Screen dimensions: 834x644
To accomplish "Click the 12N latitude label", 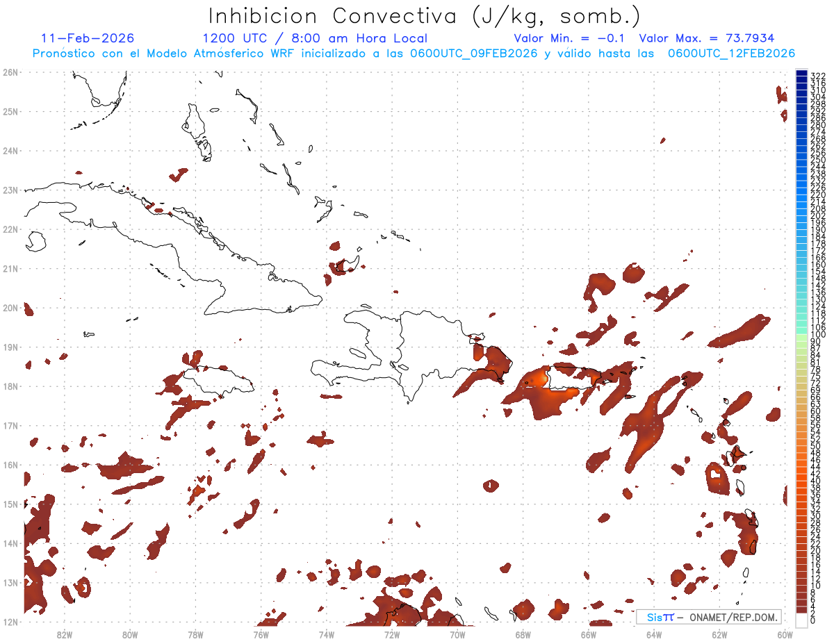I will (10, 622).
